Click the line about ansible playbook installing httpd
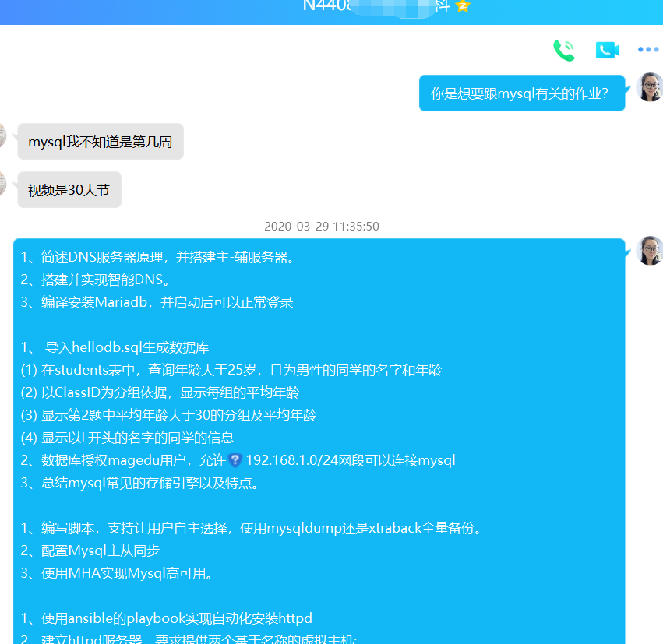Image resolution: width=663 pixels, height=644 pixels. tap(166, 618)
